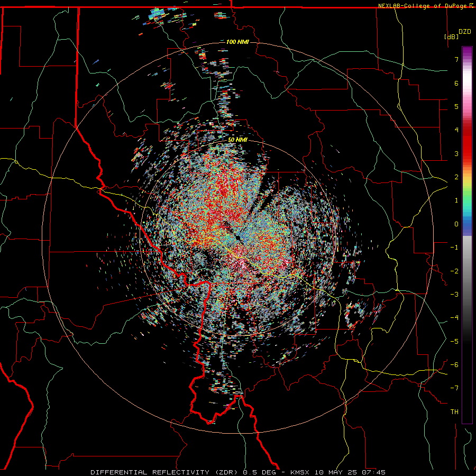Select the 6 dB scale value

[456, 83]
